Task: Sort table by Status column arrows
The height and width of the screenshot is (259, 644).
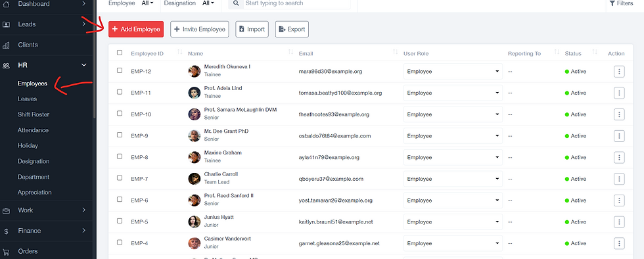Action: coord(594,52)
